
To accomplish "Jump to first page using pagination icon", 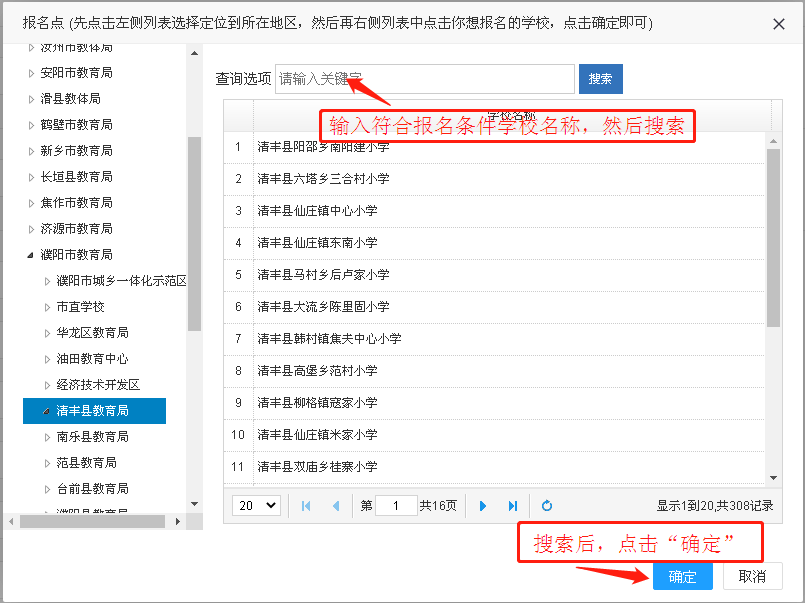I will pyautogui.click(x=305, y=505).
